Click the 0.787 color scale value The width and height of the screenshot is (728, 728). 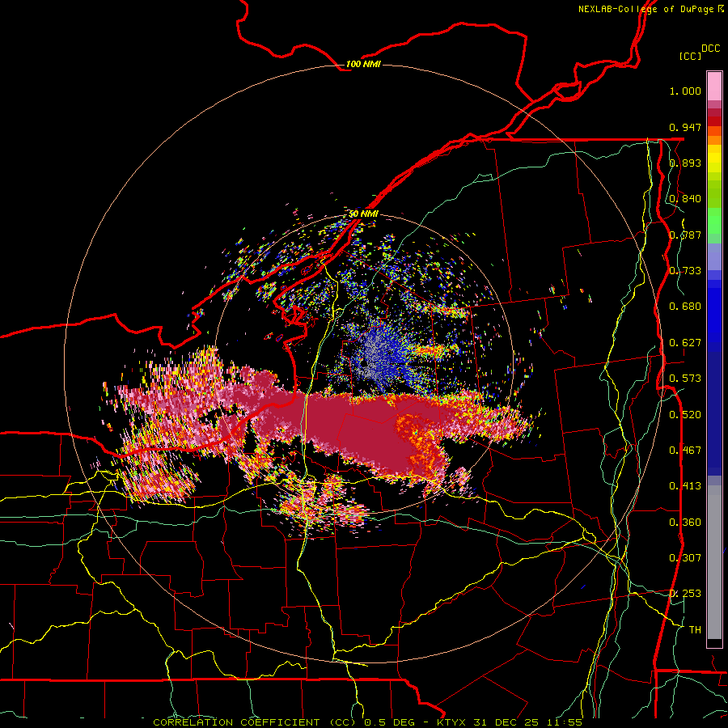[x=685, y=235]
